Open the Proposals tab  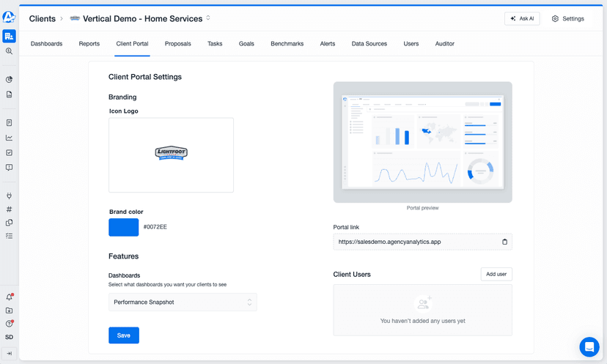[177, 44]
